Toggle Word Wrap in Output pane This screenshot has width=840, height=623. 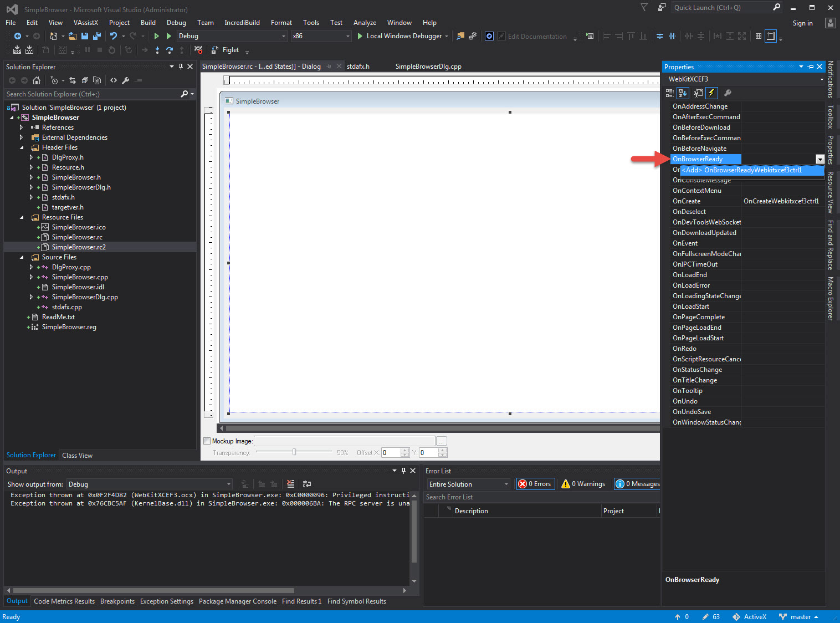point(307,484)
